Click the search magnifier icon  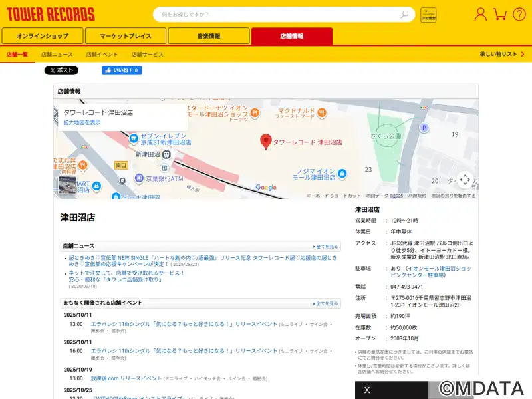coord(404,14)
